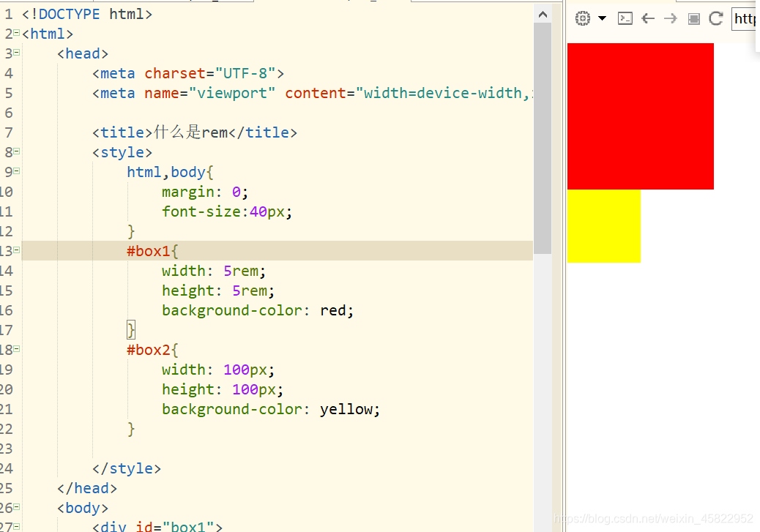This screenshot has width=760, height=532.
Task: Open the browser preview settings gear
Action: [583, 18]
